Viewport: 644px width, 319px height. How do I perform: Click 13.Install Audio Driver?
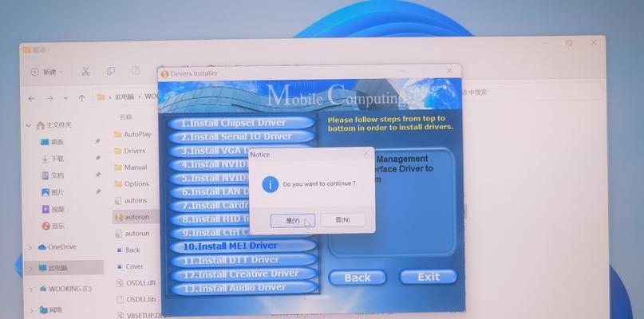[244, 288]
